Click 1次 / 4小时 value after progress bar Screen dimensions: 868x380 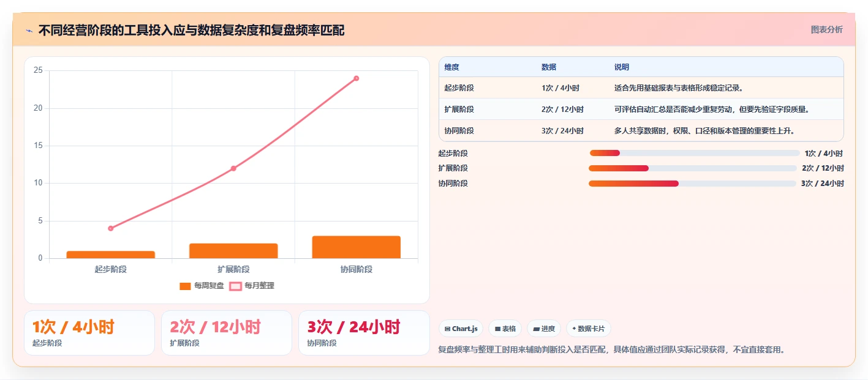point(824,154)
